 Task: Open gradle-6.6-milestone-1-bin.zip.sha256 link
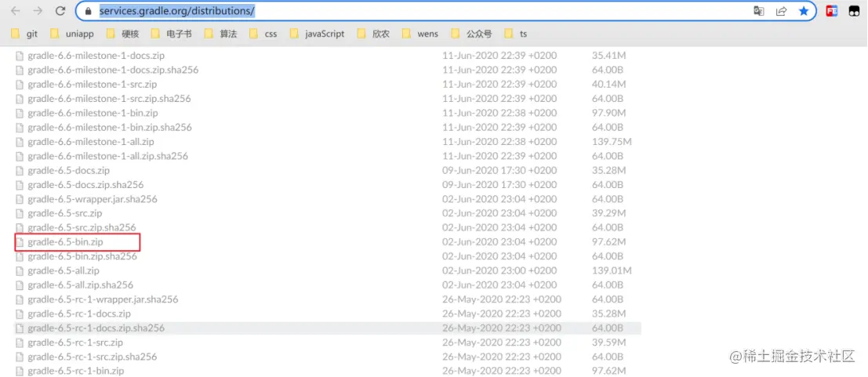point(110,127)
